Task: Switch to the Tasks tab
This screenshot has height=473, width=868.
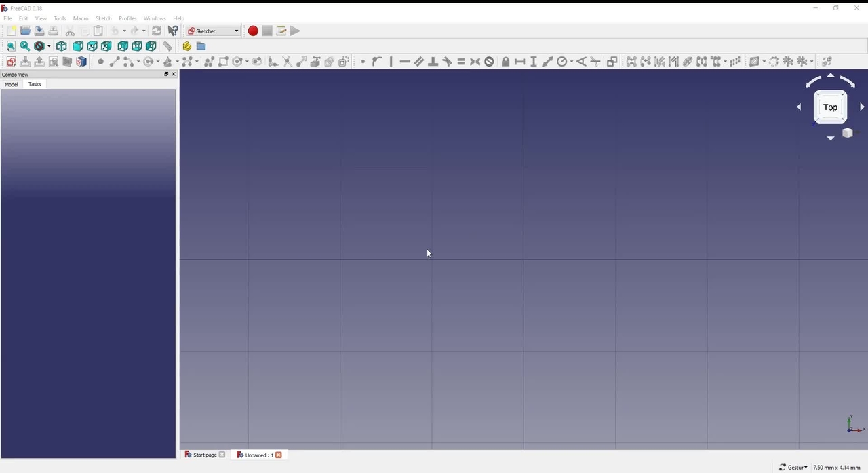Action: (35, 84)
